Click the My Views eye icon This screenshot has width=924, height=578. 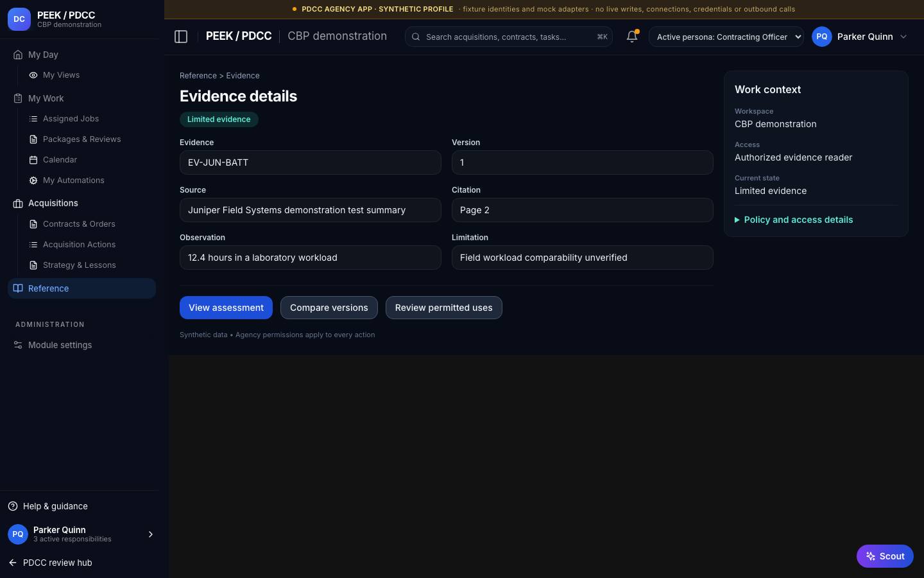[x=33, y=75]
